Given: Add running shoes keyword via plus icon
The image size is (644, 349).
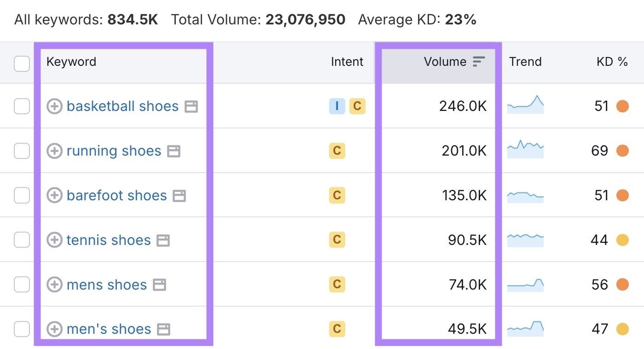Looking at the screenshot, I should coord(54,151).
